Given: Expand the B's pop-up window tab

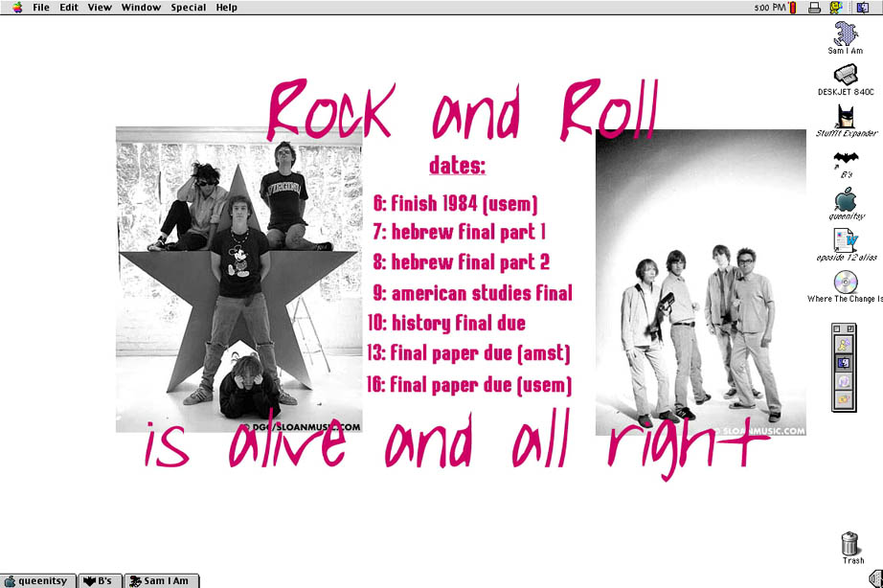Looking at the screenshot, I should 100,580.
